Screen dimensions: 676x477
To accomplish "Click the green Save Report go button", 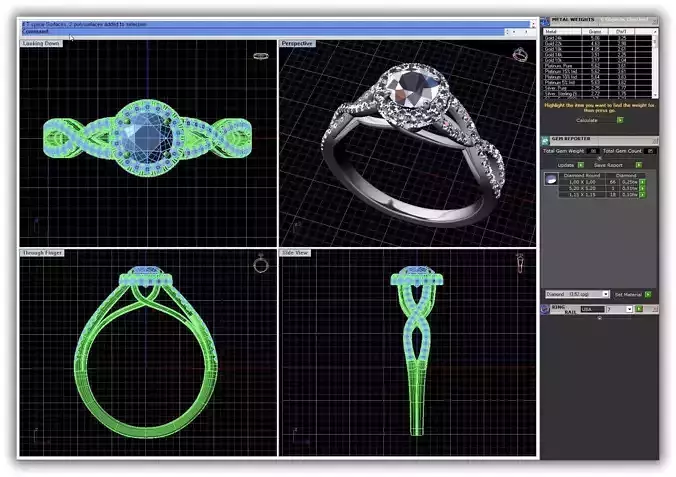I will pyautogui.click(x=639, y=165).
